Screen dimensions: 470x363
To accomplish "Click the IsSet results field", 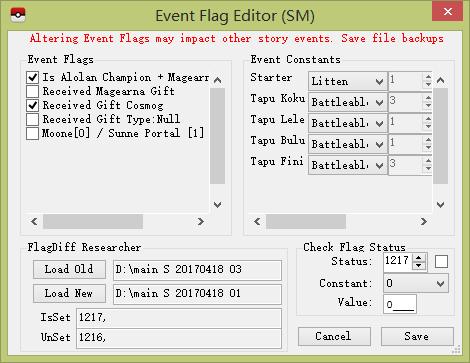I will coord(179,318).
